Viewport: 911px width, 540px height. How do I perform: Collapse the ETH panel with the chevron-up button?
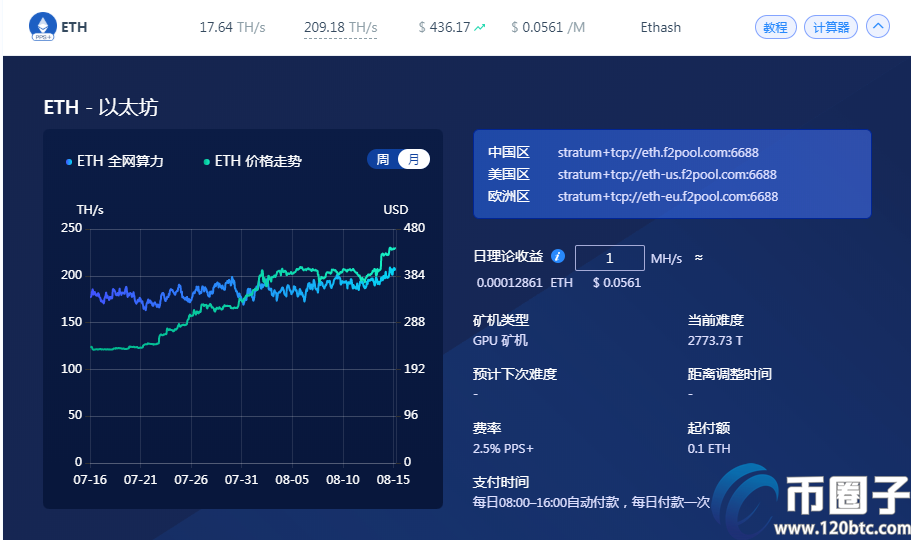pos(878,26)
